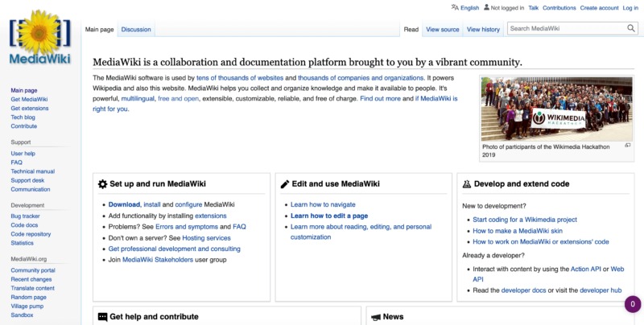Screen dimensions: 644x325
Task: Follow the Learn how to edit a page link
Action: pyautogui.click(x=328, y=216)
